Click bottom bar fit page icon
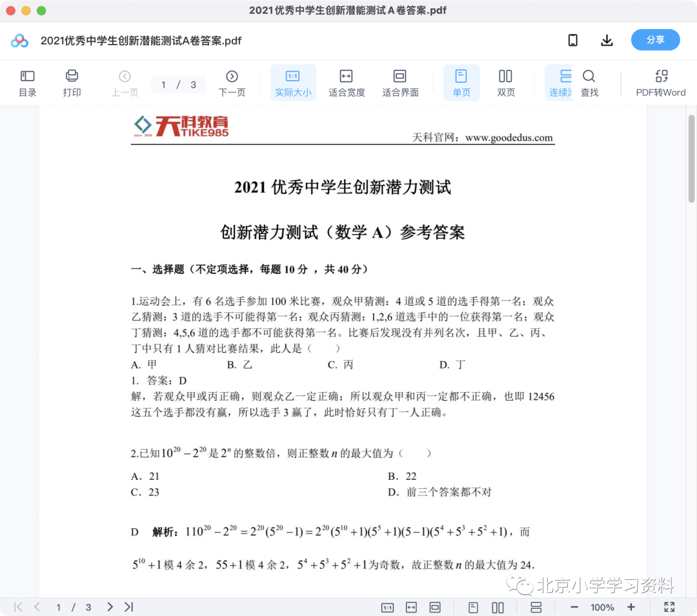 [x=435, y=607]
